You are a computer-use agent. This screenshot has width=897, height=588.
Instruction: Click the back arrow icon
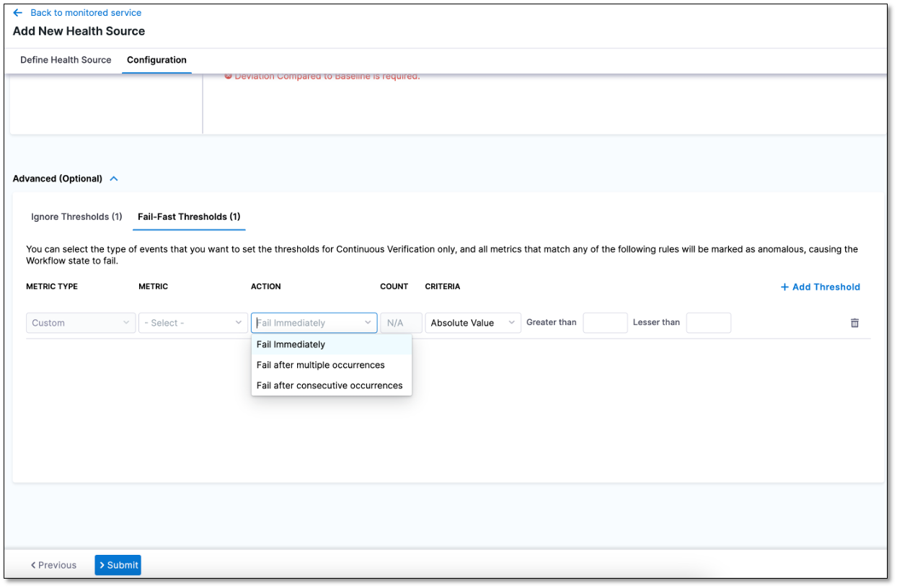(18, 13)
